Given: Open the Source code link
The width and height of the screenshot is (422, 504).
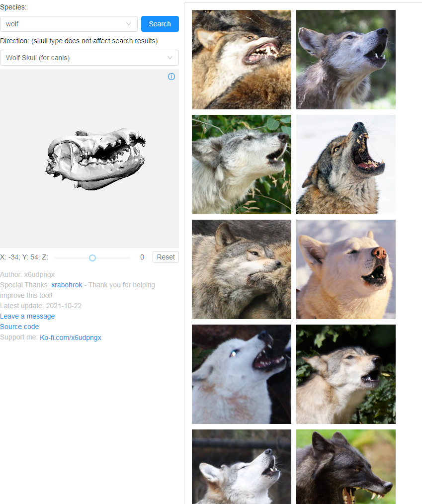Looking at the screenshot, I should (x=19, y=327).
